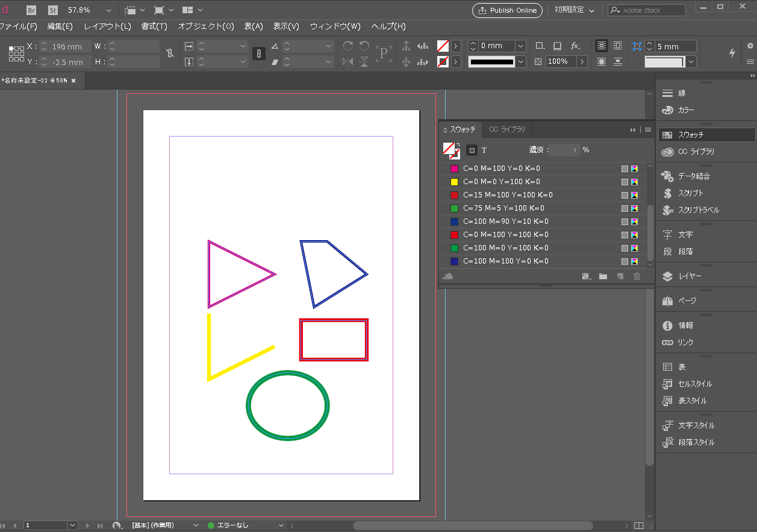Select swatch C=0 M=100 Y=0 K=0

[543, 169]
